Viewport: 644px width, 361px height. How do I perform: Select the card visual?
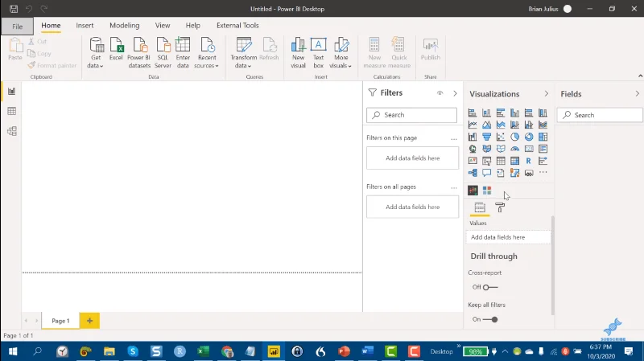(x=529, y=149)
